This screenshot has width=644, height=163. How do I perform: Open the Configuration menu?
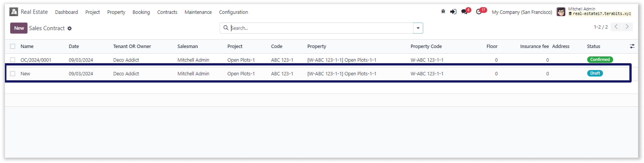click(x=234, y=12)
